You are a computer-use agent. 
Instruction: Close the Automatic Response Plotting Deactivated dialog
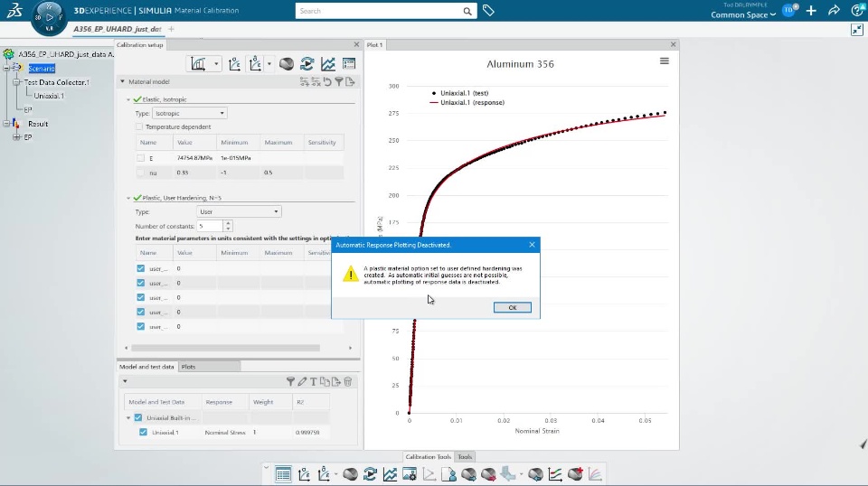pos(532,245)
